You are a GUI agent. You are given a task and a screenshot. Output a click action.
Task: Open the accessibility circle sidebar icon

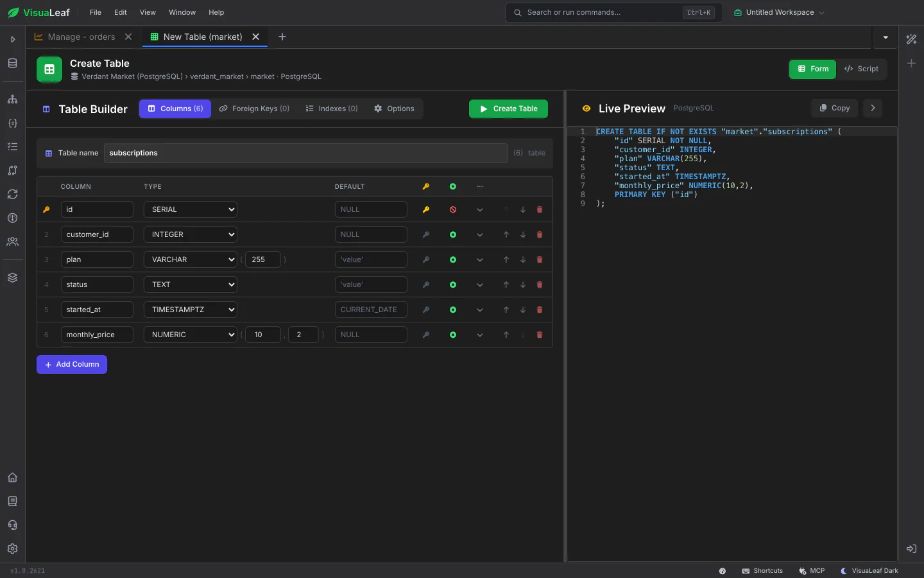[12, 218]
